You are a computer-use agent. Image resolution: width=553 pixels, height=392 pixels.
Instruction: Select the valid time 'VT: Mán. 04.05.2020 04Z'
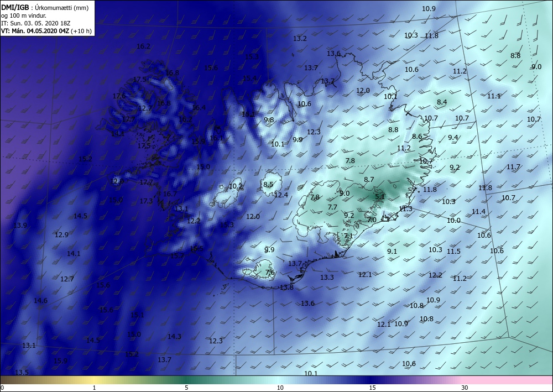(x=35, y=31)
